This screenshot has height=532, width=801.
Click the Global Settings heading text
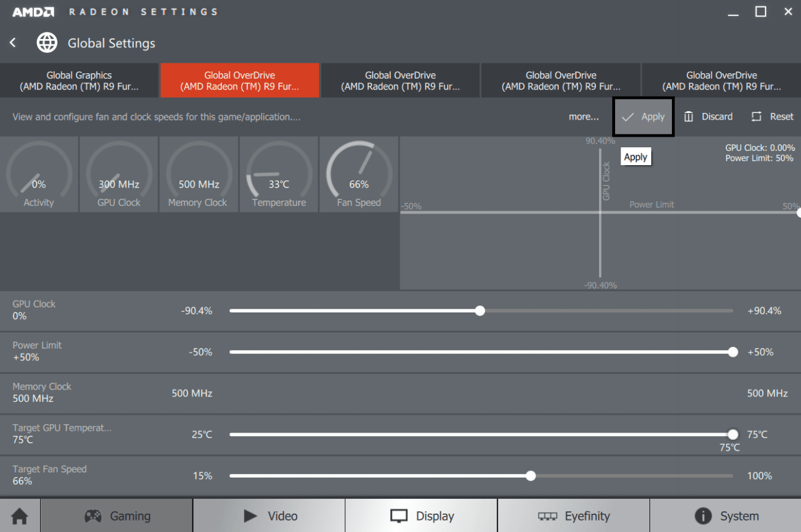[x=111, y=43]
